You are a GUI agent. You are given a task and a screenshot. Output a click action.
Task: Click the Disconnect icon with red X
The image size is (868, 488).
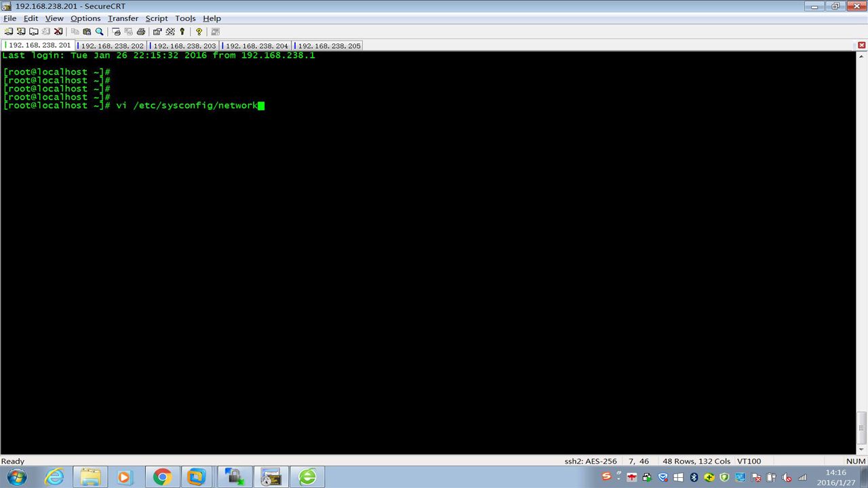(58, 31)
